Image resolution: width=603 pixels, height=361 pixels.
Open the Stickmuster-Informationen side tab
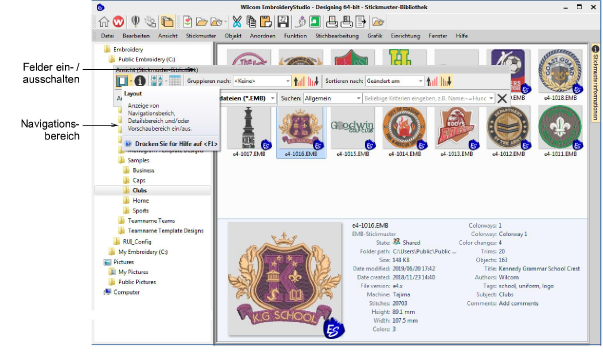point(595,83)
